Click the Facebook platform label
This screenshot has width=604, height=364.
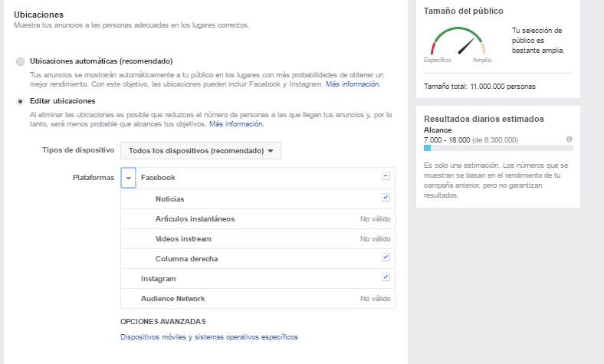tap(158, 178)
